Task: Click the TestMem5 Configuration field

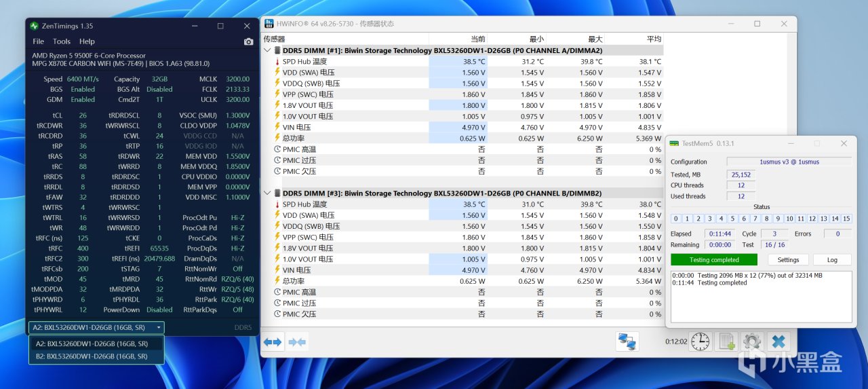Action: 789,162
